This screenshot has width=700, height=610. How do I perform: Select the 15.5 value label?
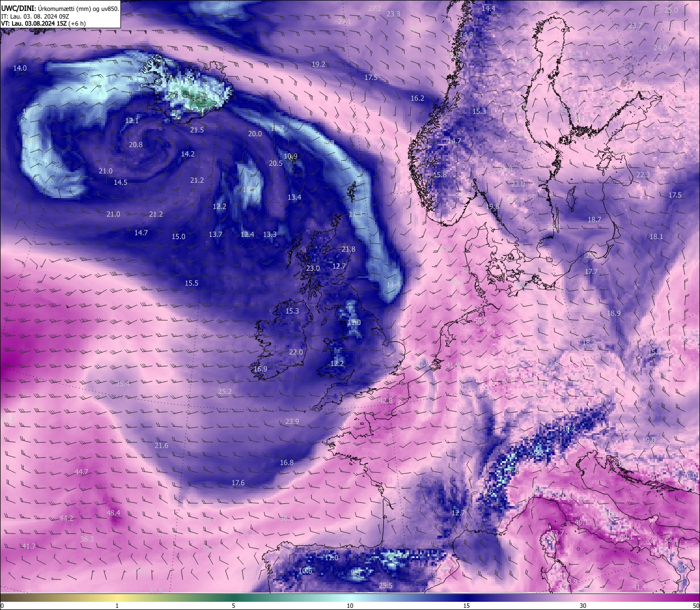pyautogui.click(x=191, y=283)
